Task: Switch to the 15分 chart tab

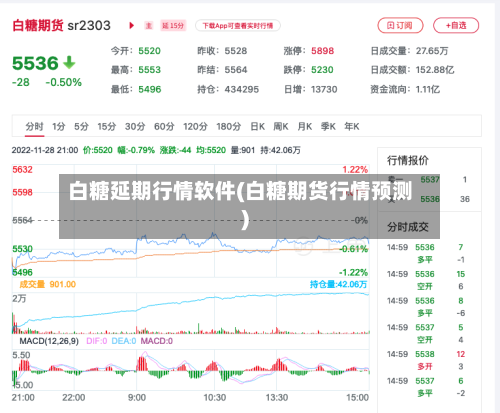Action: pos(107,126)
